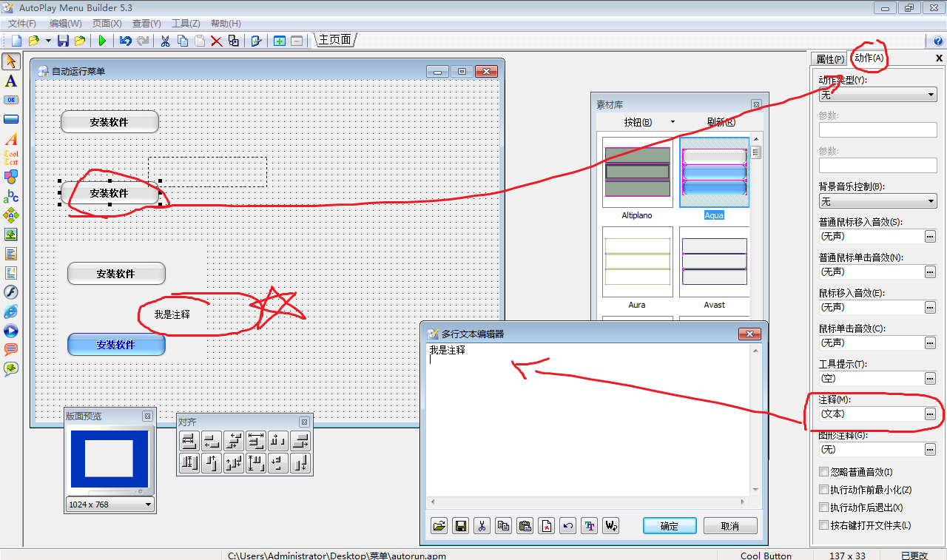Paste text in the multi-line editor
Screen dimensions: 947x560
point(525,526)
